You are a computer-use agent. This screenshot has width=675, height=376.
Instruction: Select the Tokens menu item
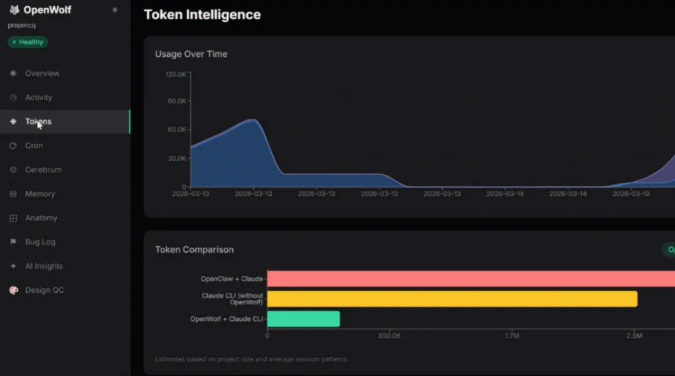[x=65, y=121]
